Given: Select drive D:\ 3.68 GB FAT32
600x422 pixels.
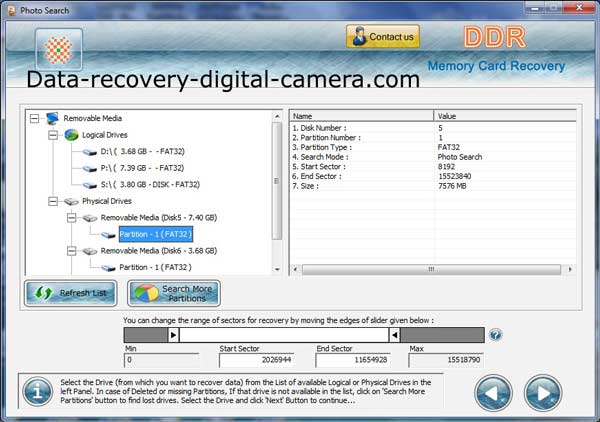Looking at the screenshot, I should tap(142, 152).
